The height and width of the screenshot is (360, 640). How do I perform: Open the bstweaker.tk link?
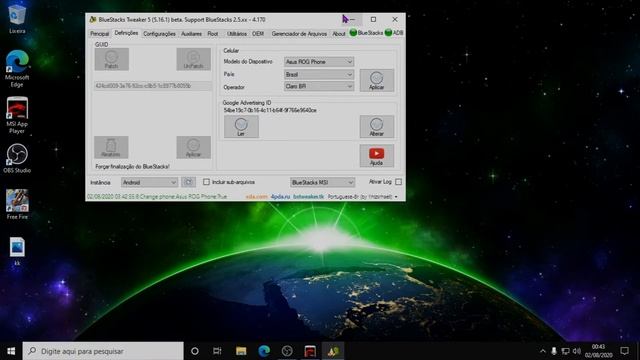coord(309,197)
